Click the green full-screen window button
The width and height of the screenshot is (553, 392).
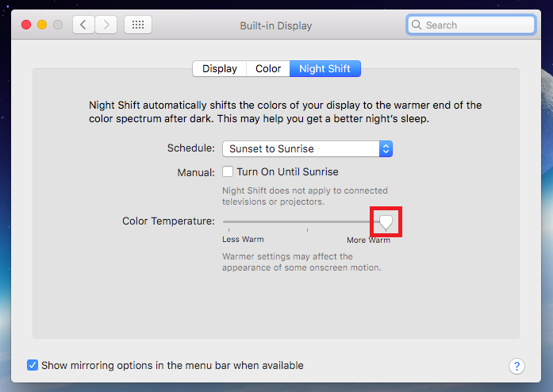[x=58, y=25]
